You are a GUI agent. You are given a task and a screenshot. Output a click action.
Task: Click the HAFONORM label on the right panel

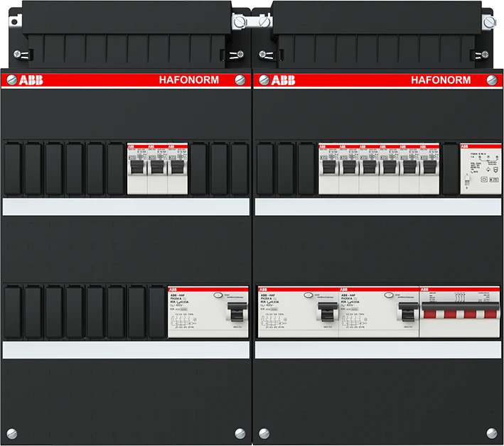pyautogui.click(x=440, y=80)
